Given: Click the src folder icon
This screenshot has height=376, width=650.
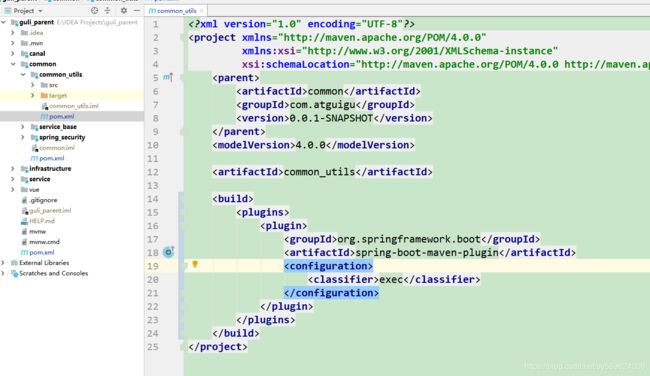Looking at the screenshot, I should (x=44, y=85).
